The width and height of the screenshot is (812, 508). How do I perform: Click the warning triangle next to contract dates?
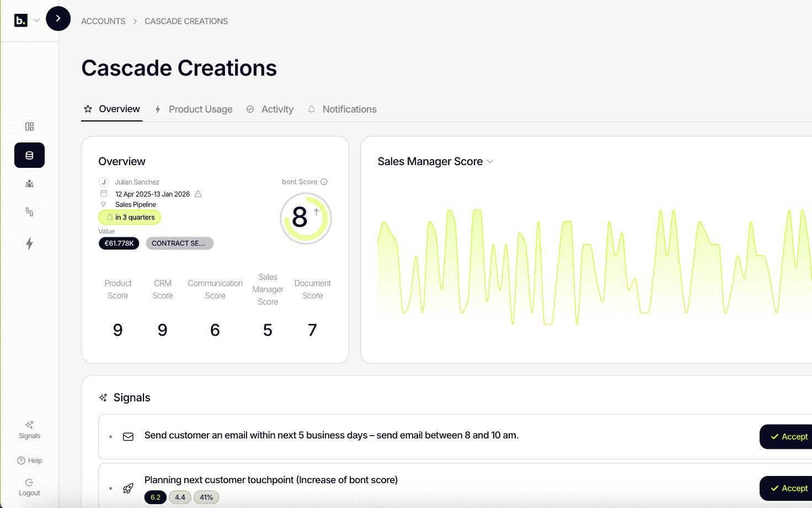pyautogui.click(x=199, y=194)
